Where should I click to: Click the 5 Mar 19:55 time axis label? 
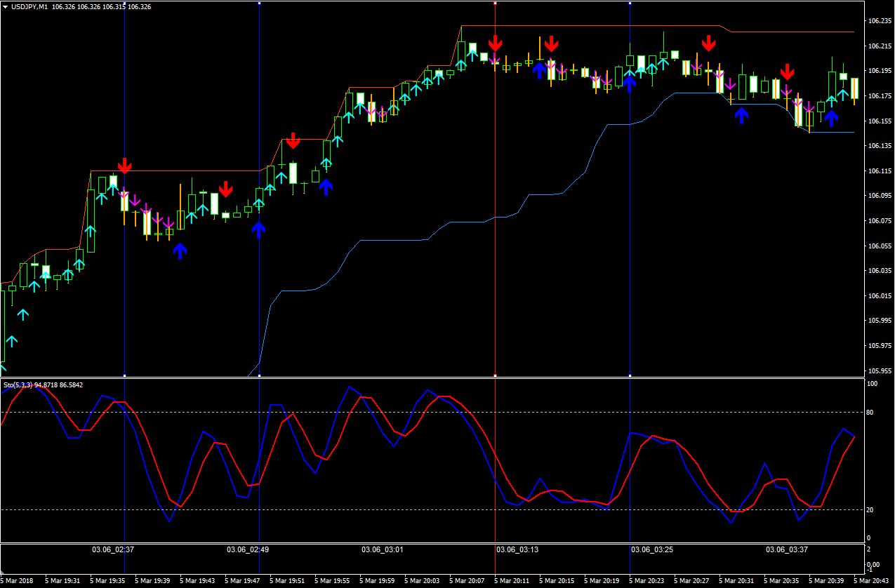tap(332, 581)
